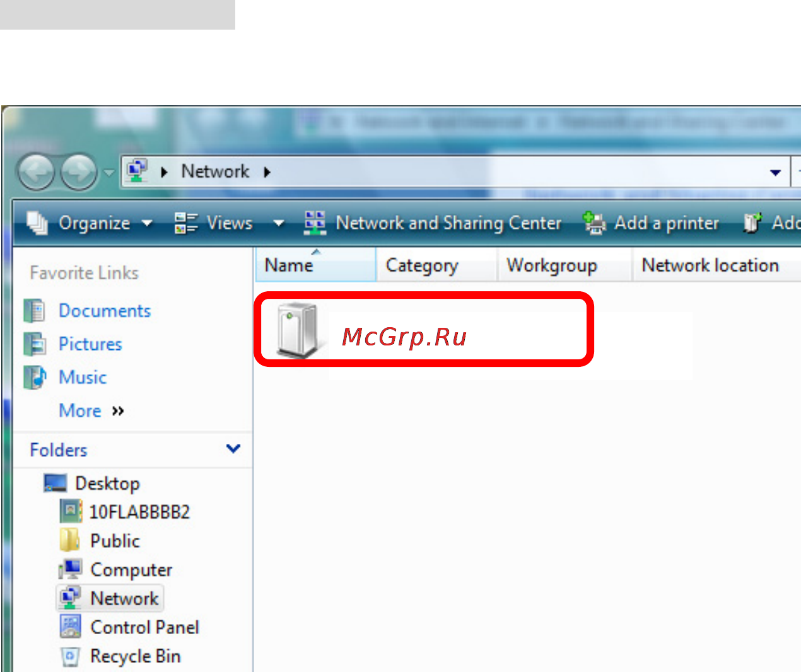Select Recycle Bin in folder tree
The width and height of the screenshot is (801, 672).
coord(136,656)
